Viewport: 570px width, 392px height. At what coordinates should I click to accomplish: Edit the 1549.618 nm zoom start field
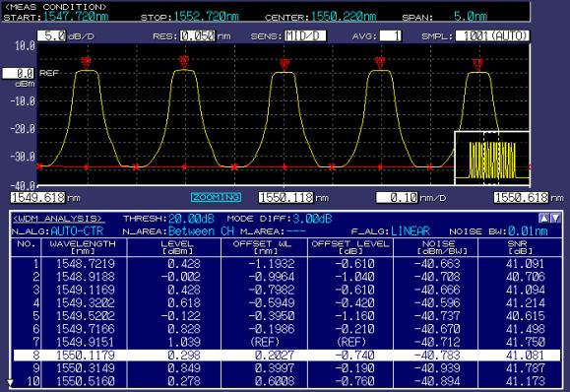[37, 197]
